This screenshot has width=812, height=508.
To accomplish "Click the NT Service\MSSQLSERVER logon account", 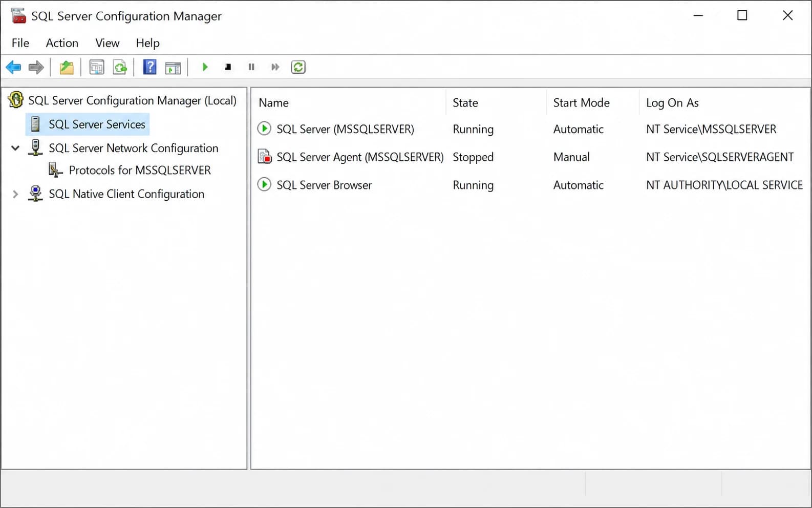I will (x=711, y=129).
